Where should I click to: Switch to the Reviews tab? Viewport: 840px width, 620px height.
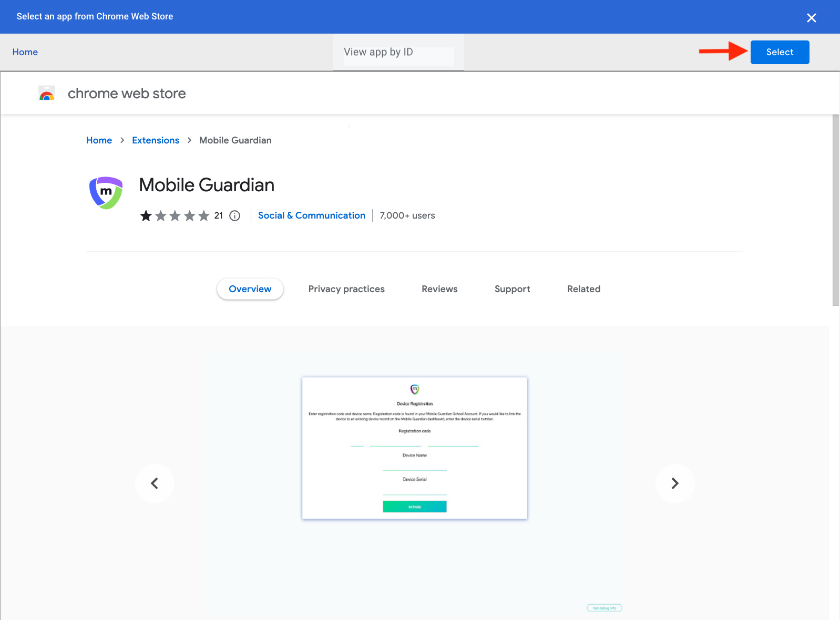click(x=439, y=289)
